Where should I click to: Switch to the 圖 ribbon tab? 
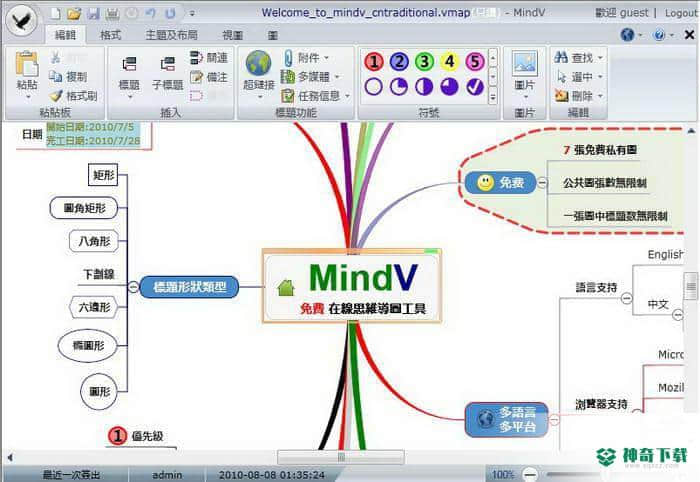pos(273,35)
